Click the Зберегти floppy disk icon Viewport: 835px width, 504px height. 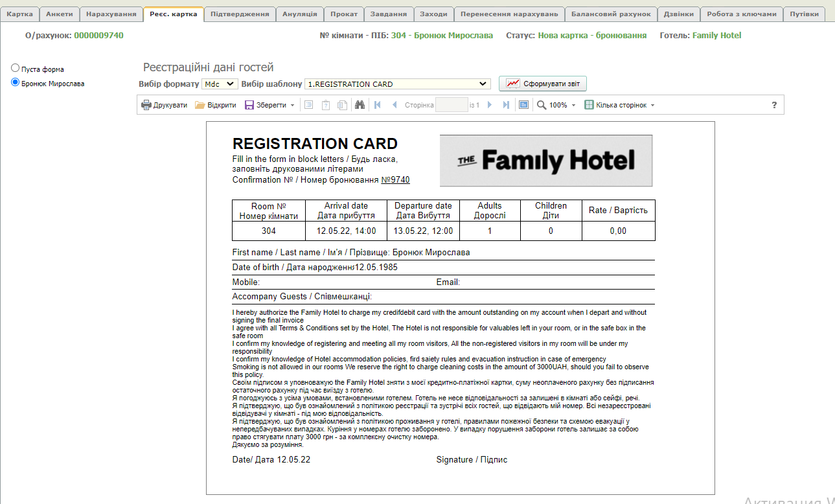pyautogui.click(x=249, y=105)
